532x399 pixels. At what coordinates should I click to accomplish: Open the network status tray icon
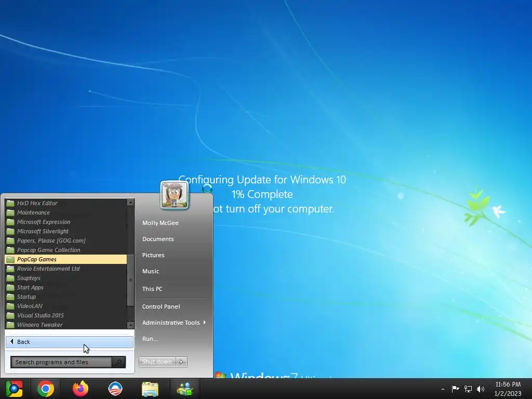coord(468,389)
